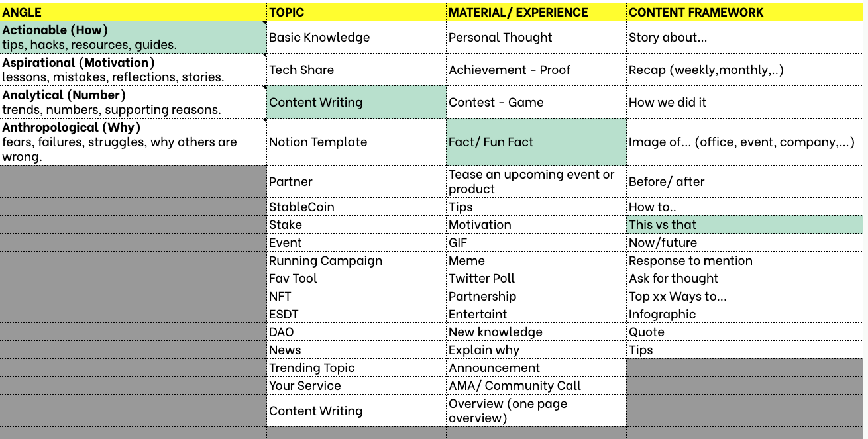Click the CONTENT FRAMEWORK header cell
This screenshot has height=439, width=868.
tap(744, 12)
